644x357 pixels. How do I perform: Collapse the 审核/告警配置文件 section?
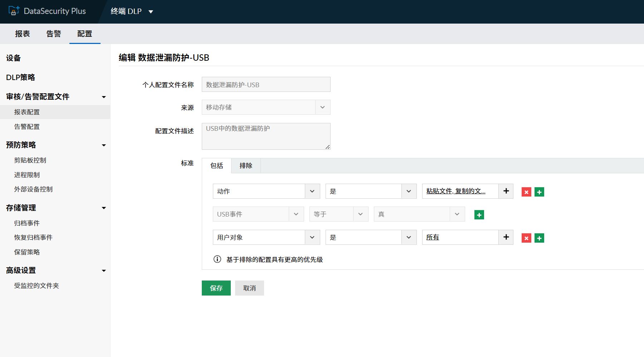click(x=104, y=97)
